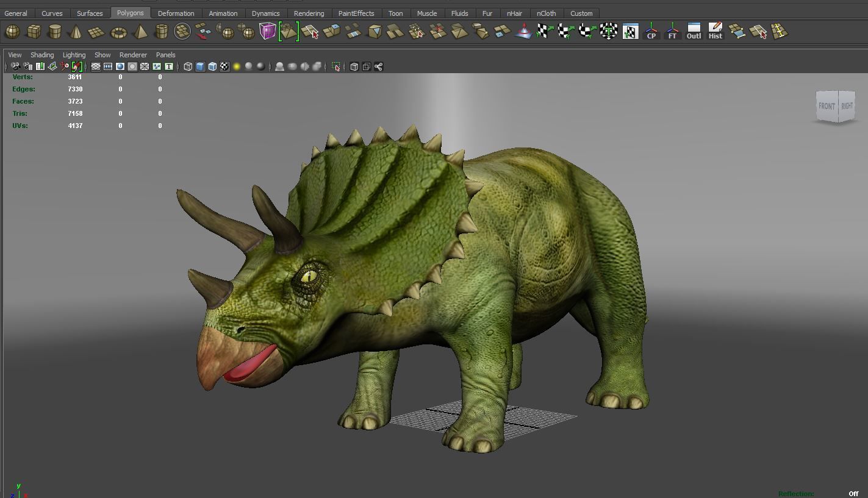Click the grey head-and-shoulders icon in panel toolbar
868x498 pixels.
coord(279,66)
